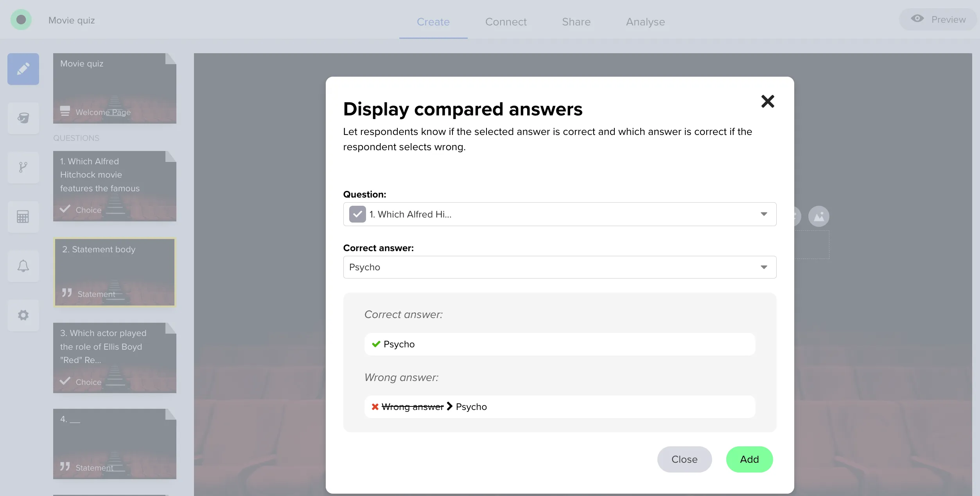Viewport: 980px width, 496px height.
Task: Expand the Correct answer dropdown showing Psycho
Action: (x=764, y=267)
